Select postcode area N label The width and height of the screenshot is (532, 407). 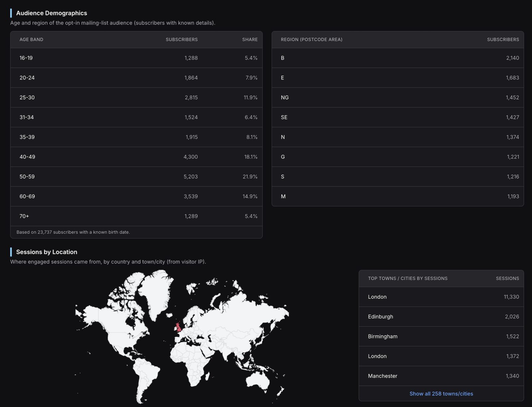[283, 137]
